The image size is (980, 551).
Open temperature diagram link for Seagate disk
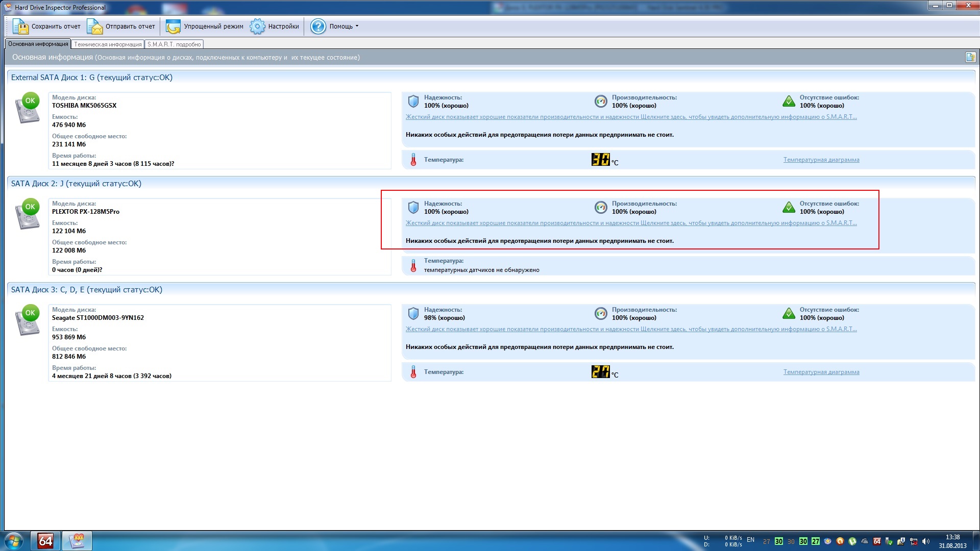pos(821,372)
